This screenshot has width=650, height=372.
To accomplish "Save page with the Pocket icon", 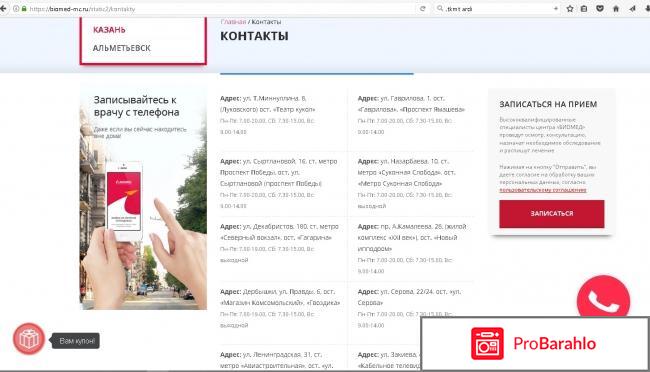I will tap(600, 9).
